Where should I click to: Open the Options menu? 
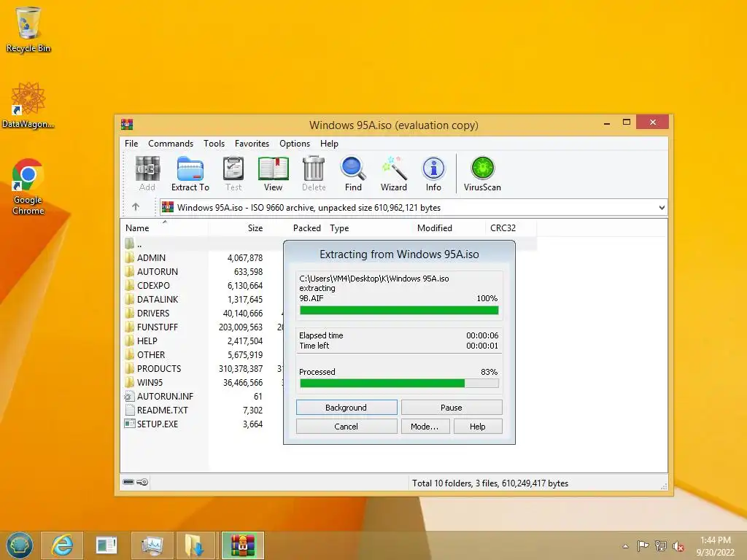click(295, 144)
